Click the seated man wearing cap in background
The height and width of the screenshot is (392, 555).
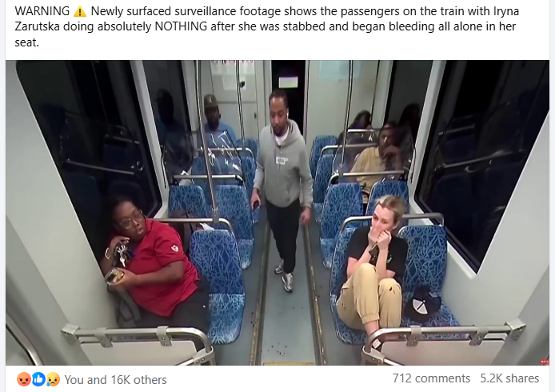pyautogui.click(x=216, y=118)
